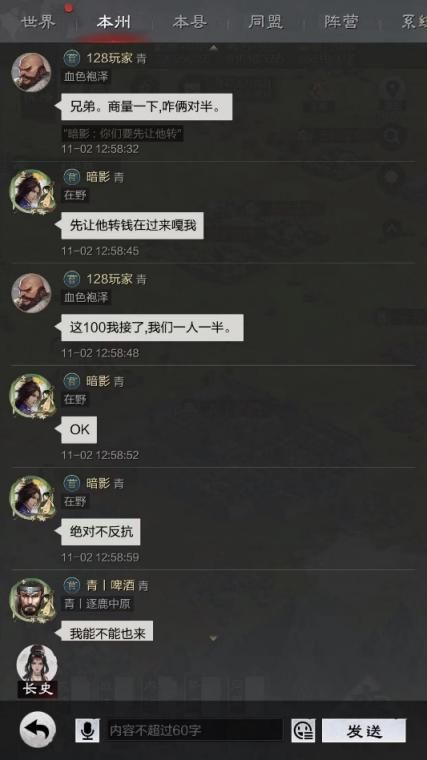The height and width of the screenshot is (760, 427).
Task: Tap 暗影's avatar beside the OK message
Action: (32, 396)
